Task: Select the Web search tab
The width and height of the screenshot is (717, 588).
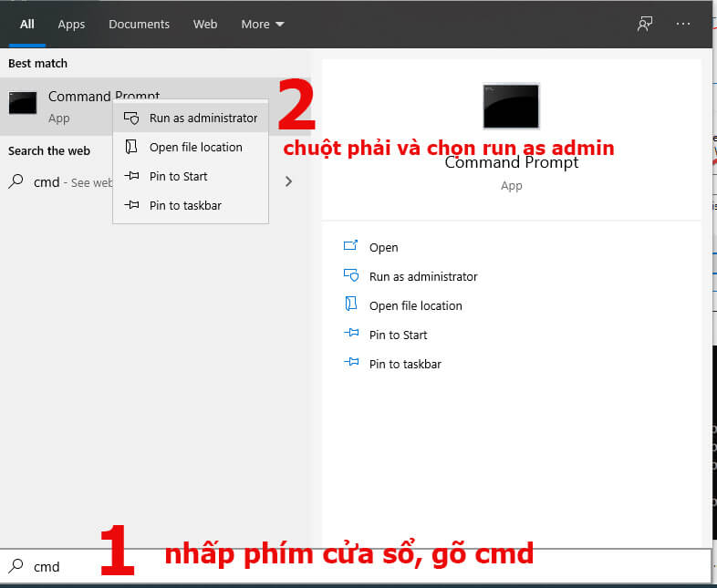Action: tap(205, 25)
